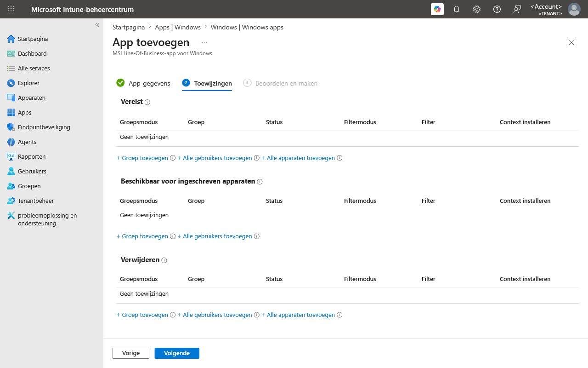Click the Apps grid icon in sidebar
The height and width of the screenshot is (368, 588).
point(11,113)
